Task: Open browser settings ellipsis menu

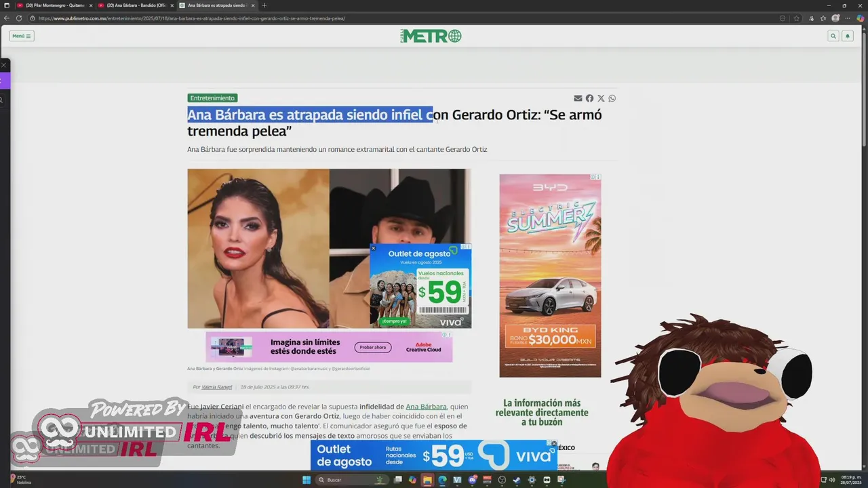Action: click(848, 18)
